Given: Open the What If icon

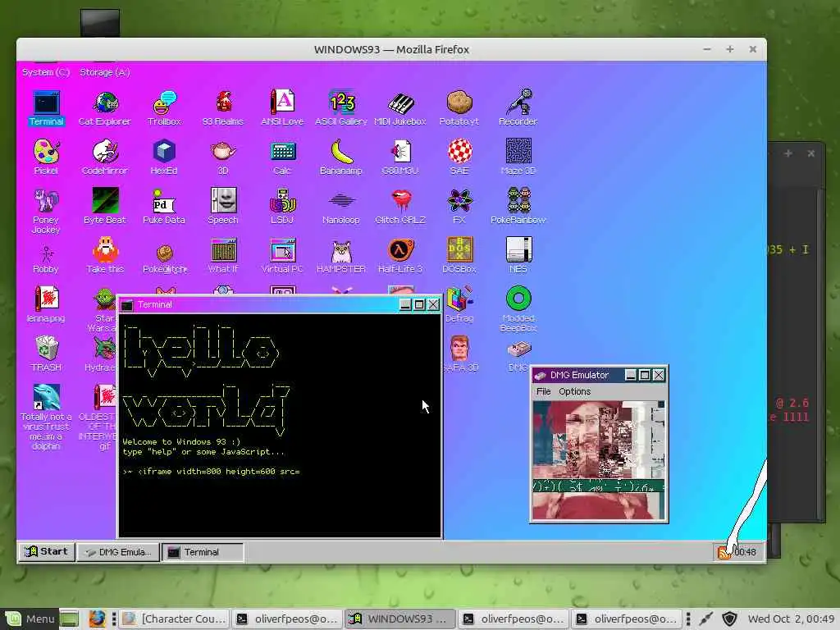Looking at the screenshot, I should pos(223,256).
